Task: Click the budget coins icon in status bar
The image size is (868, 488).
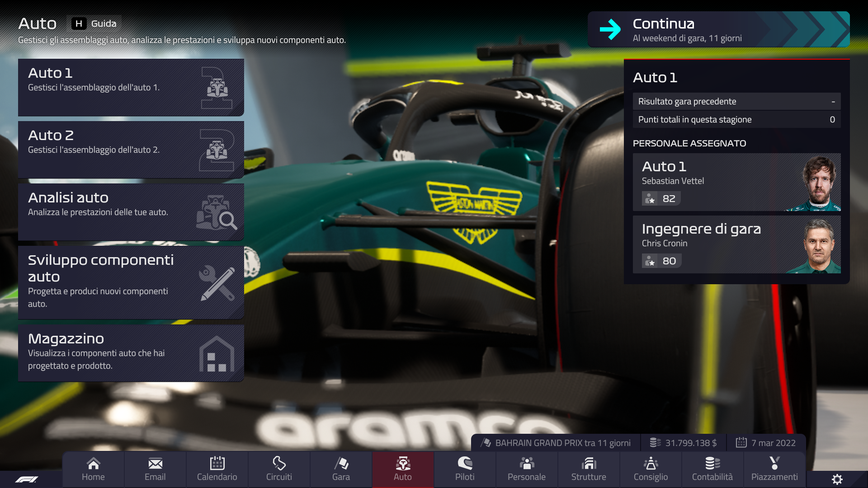Action: pyautogui.click(x=655, y=443)
